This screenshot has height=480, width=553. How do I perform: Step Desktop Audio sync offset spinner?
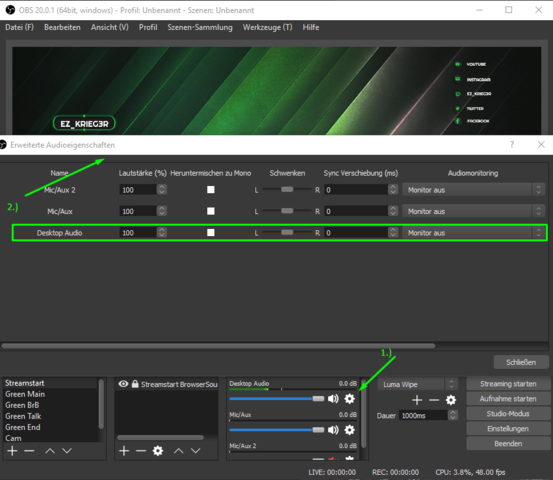click(x=393, y=233)
